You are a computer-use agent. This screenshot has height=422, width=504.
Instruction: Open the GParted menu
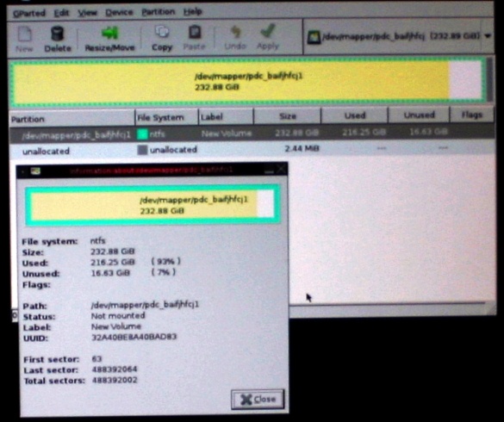(x=29, y=13)
